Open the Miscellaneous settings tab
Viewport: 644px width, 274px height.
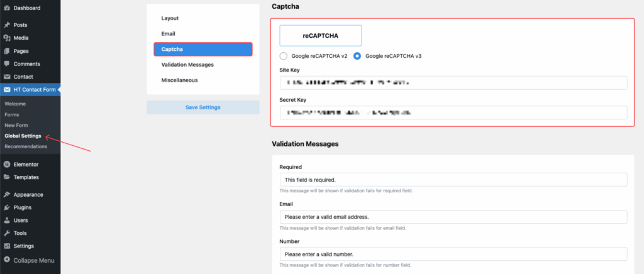click(x=179, y=80)
